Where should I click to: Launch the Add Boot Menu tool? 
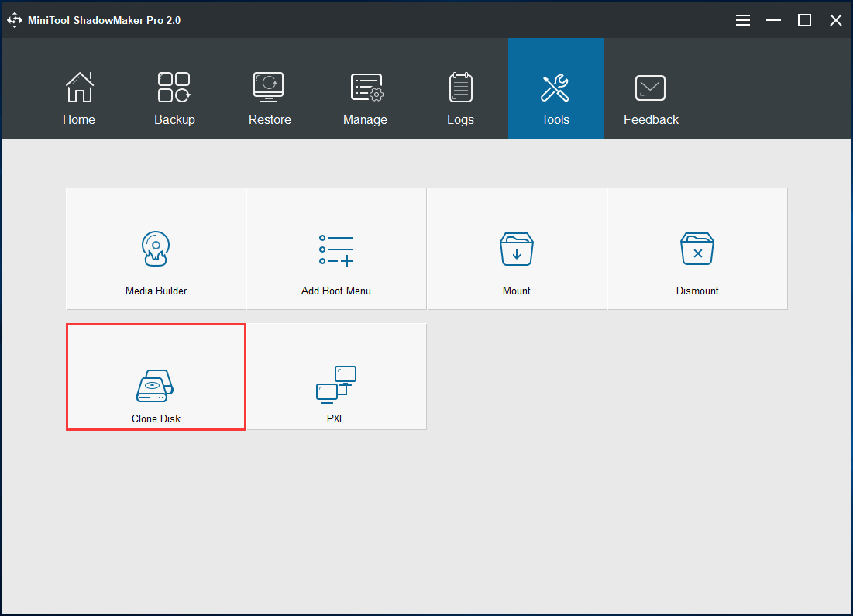pyautogui.click(x=335, y=248)
